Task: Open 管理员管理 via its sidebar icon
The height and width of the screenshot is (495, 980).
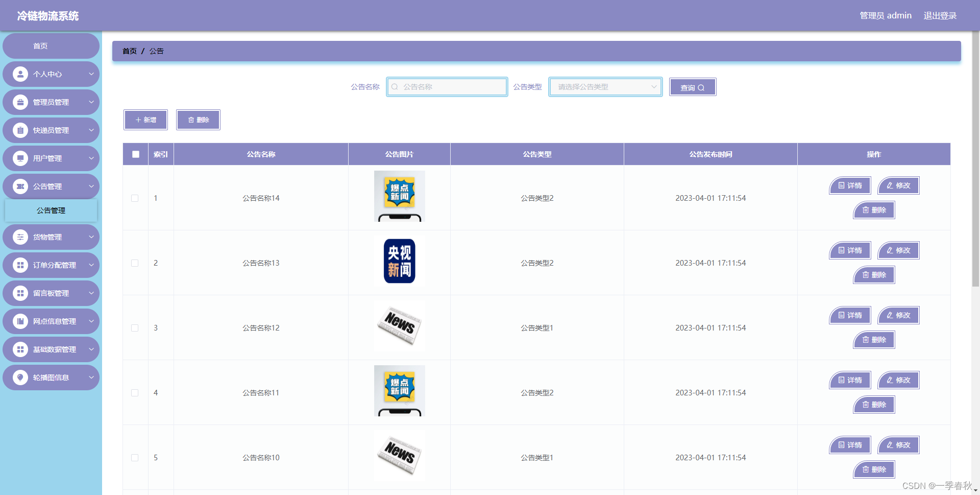Action: click(20, 102)
